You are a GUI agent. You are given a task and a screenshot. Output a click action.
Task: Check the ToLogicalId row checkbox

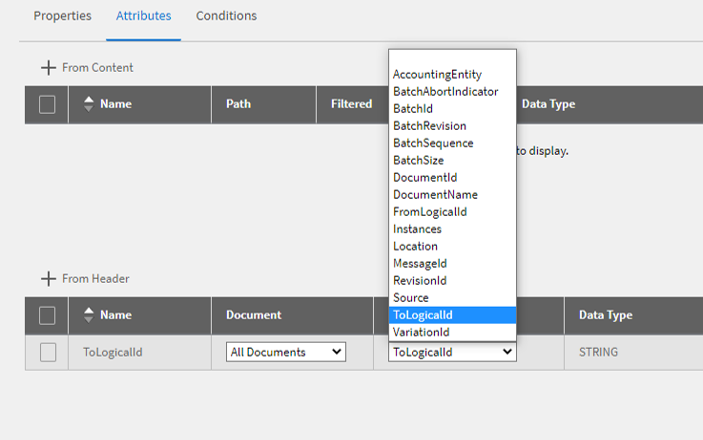coord(47,352)
